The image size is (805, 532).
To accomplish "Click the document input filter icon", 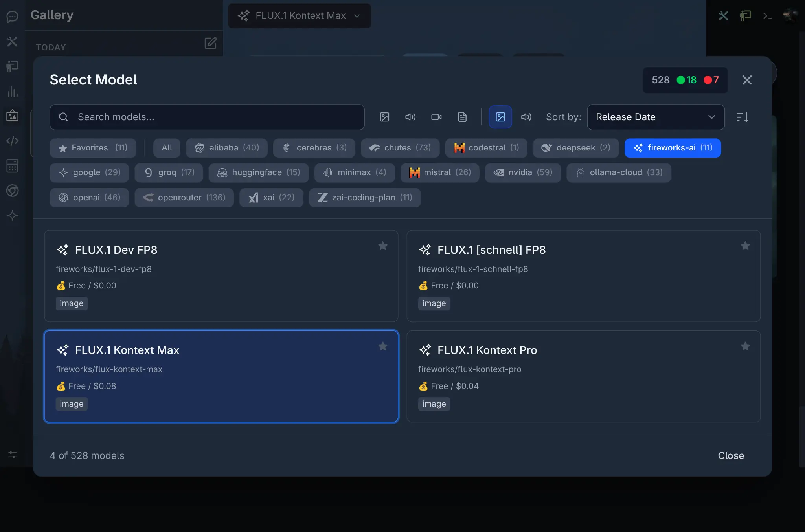I will 462,117.
